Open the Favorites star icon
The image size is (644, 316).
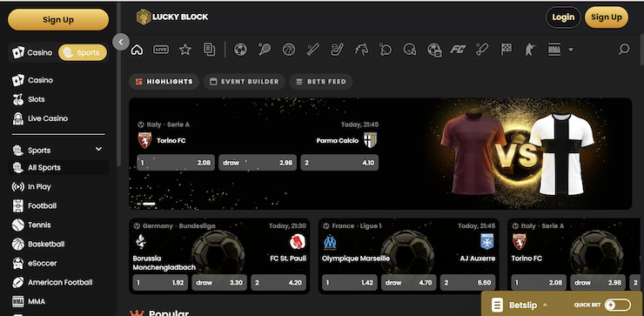185,50
